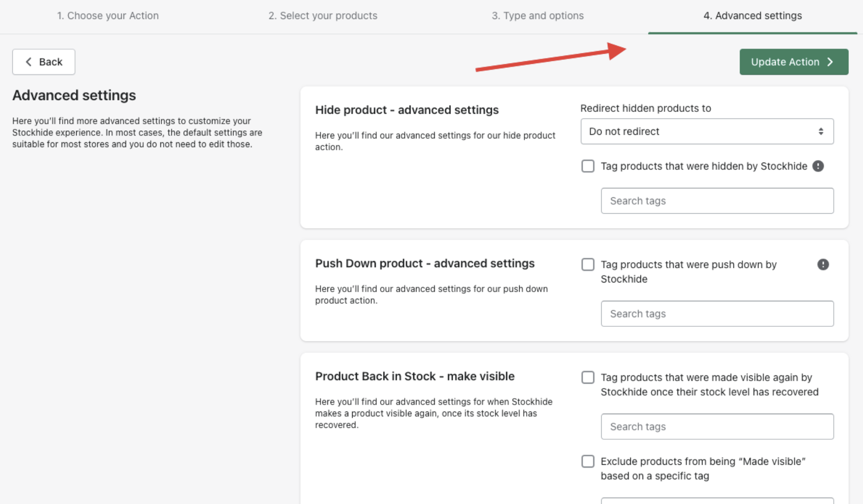The width and height of the screenshot is (863, 504).
Task: Open the Type and options tab
Action: coord(537,16)
